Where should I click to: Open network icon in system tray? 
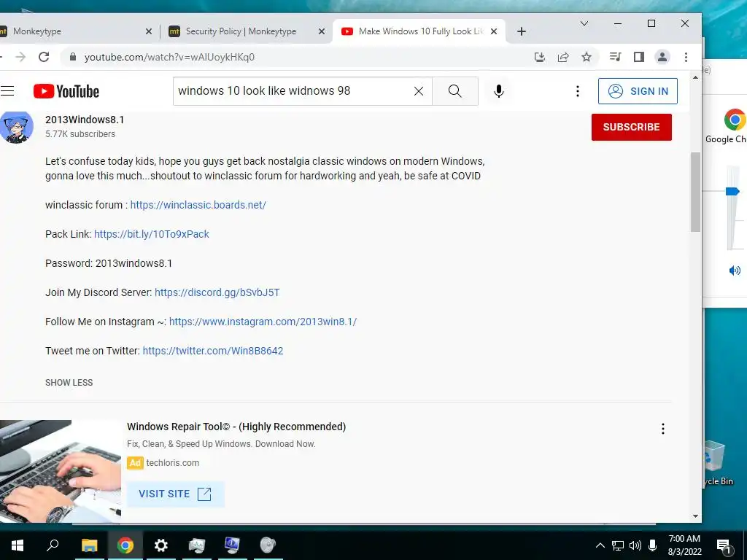tap(618, 545)
